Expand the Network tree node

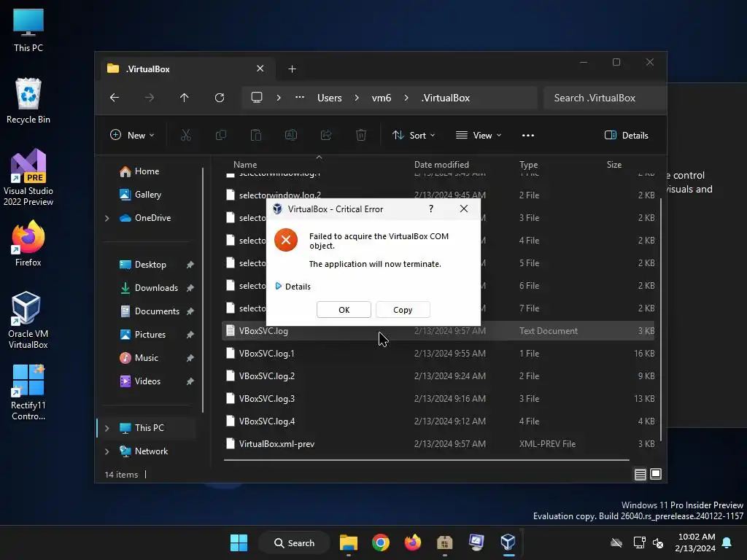(107, 451)
